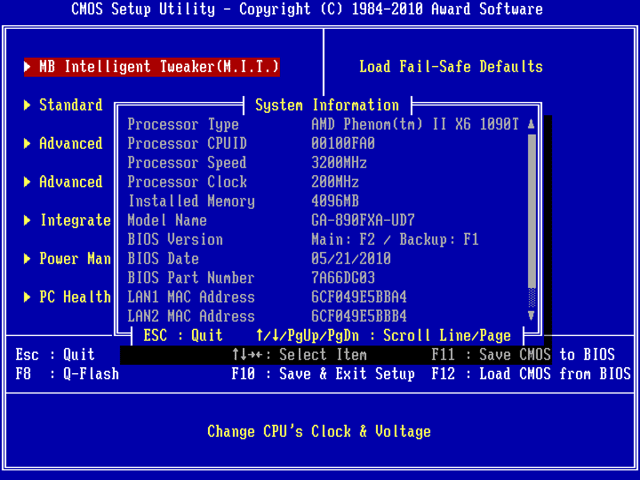Image resolution: width=640 pixels, height=480 pixels.
Task: Click the 6CF049E5BBB4 value
Action: click(x=359, y=316)
